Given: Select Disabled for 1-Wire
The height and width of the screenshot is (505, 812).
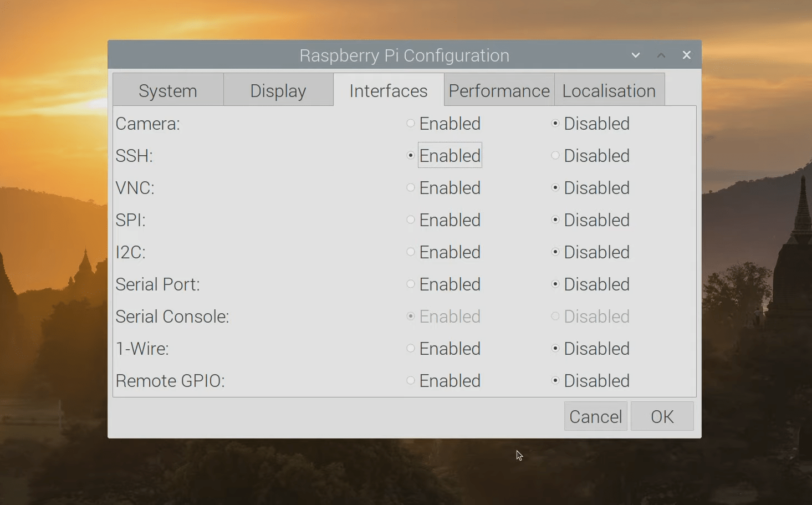Looking at the screenshot, I should click(590, 349).
